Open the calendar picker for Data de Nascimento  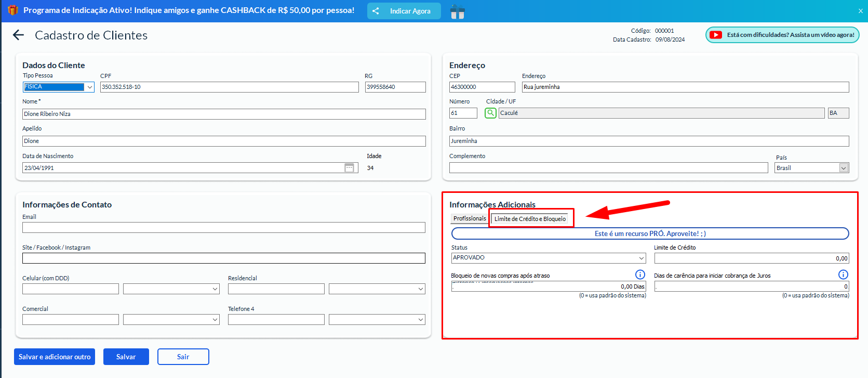pyautogui.click(x=350, y=168)
